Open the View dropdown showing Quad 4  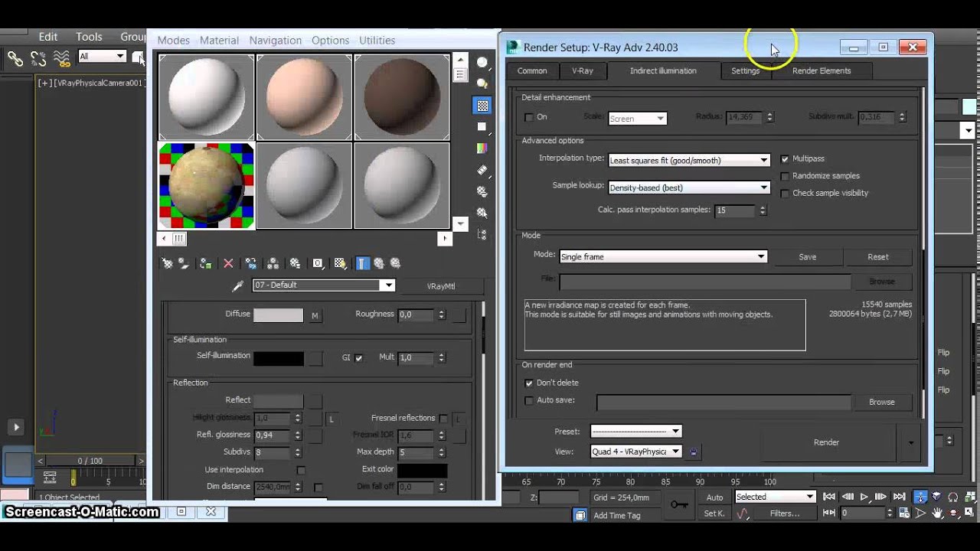pos(635,452)
